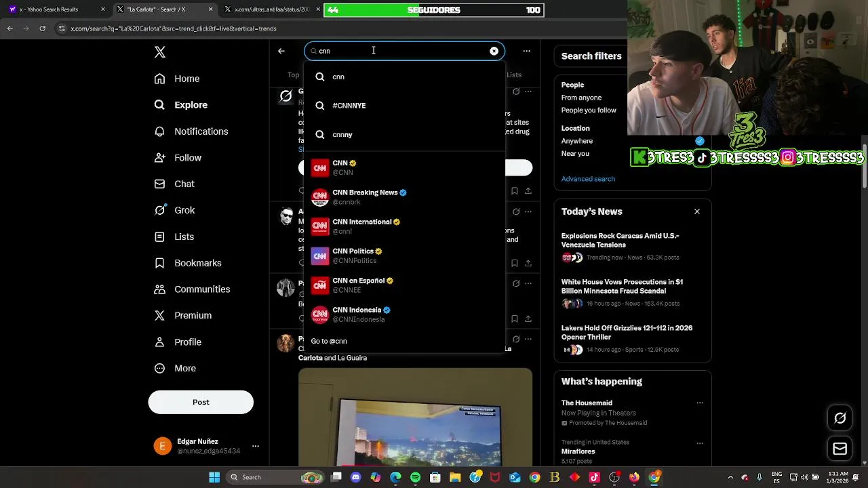Open Advanced search link
The width and height of the screenshot is (868, 488).
click(588, 179)
